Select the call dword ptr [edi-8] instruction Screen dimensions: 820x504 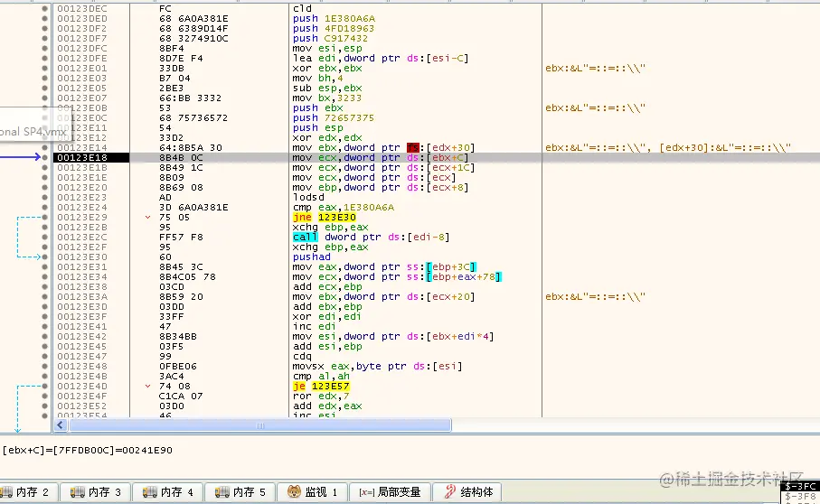tap(372, 238)
